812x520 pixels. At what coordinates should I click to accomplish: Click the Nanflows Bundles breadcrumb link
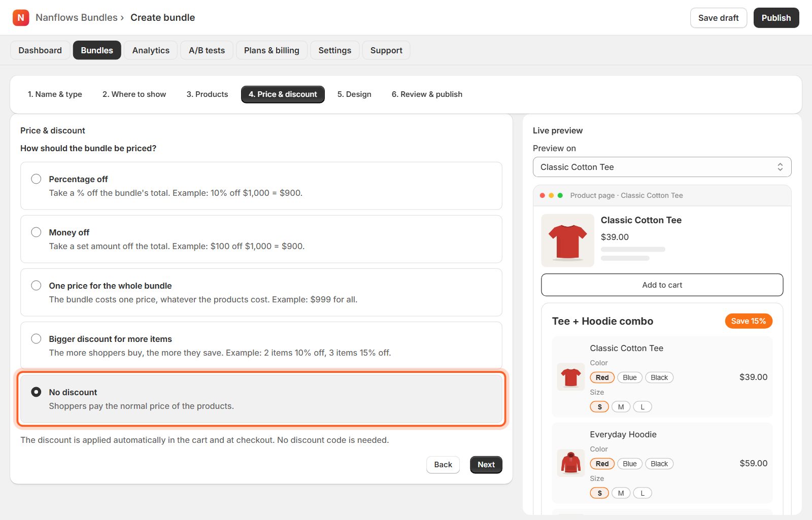[77, 18]
